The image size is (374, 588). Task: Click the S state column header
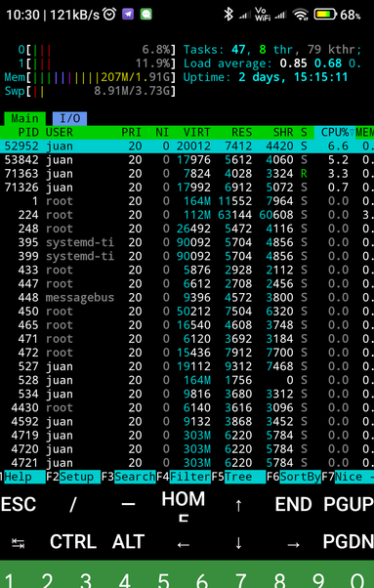(304, 133)
